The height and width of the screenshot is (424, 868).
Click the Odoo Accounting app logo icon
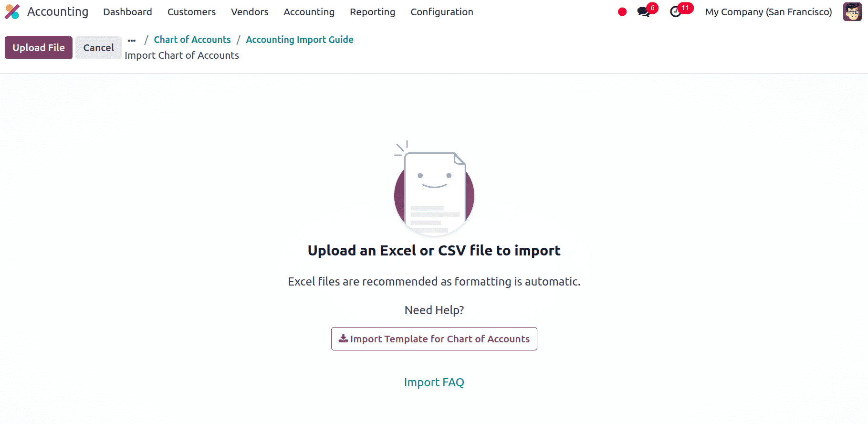coord(12,12)
